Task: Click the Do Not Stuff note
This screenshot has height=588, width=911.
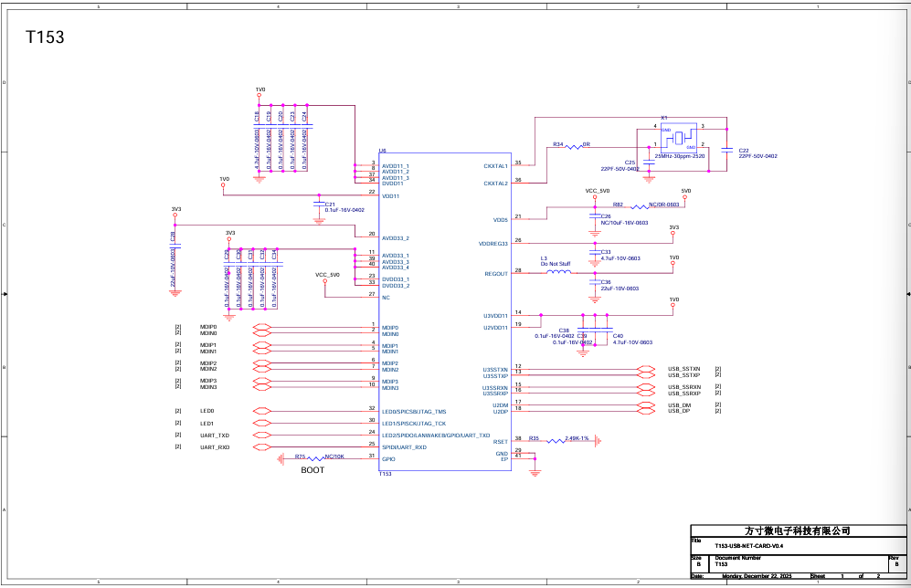Action: pyautogui.click(x=556, y=264)
